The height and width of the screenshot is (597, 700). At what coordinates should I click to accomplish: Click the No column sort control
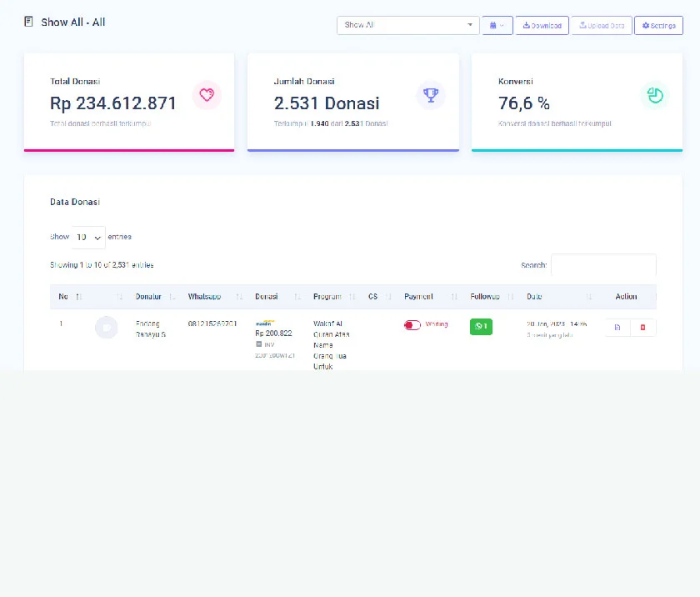(77, 297)
